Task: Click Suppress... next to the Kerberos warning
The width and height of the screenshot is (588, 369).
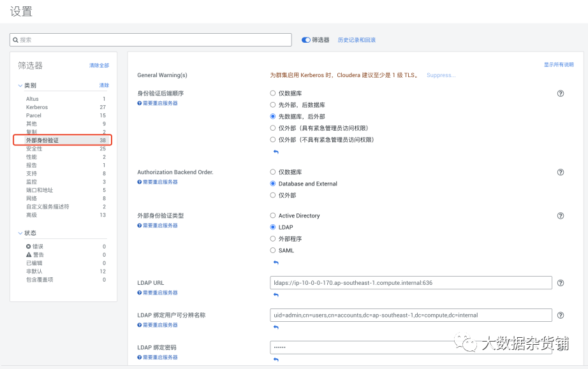Action: coord(441,75)
